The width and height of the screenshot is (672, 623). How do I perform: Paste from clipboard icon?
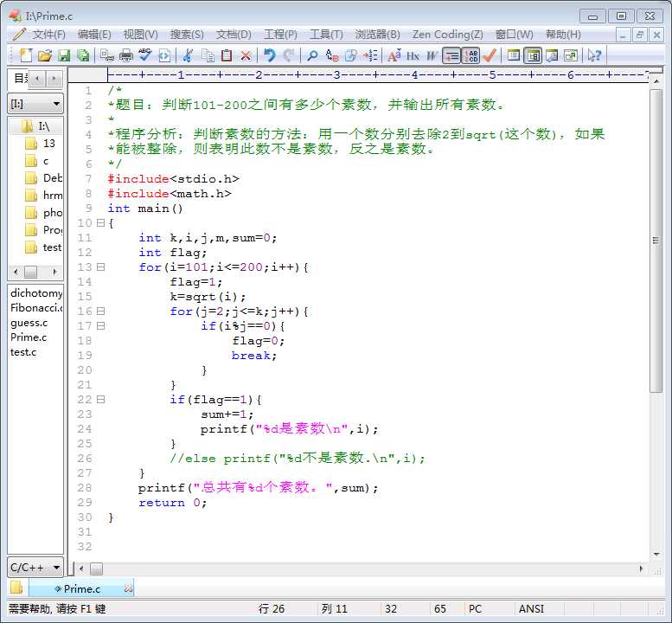coord(227,55)
